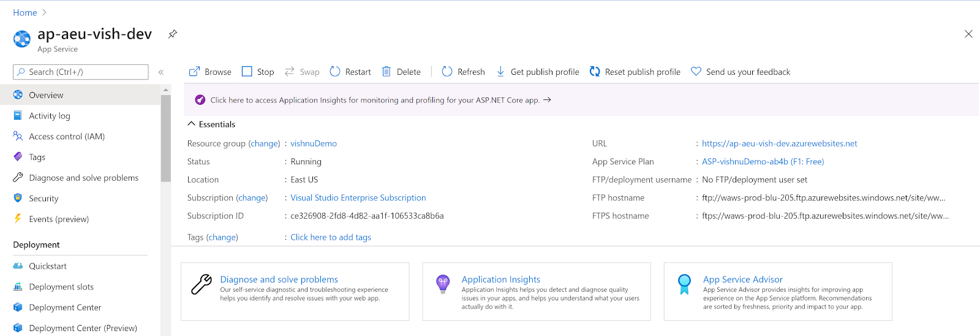Open Deployment Center (Preview)
The height and width of the screenshot is (336, 980).
pos(80,328)
